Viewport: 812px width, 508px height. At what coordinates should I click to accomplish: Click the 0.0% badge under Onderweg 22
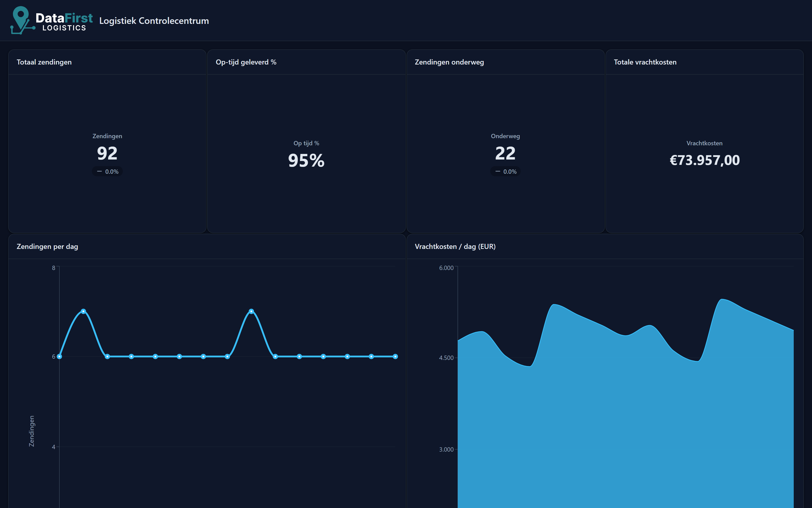click(505, 171)
